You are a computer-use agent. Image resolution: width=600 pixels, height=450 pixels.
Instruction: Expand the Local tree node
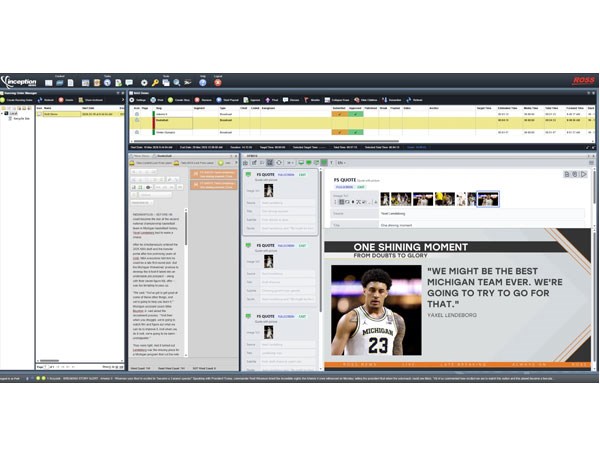pos(4,114)
